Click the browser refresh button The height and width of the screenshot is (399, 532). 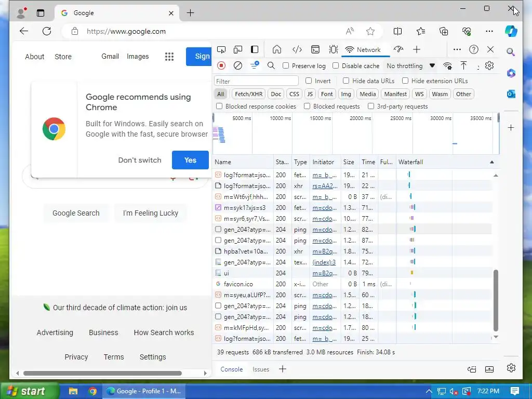click(x=47, y=31)
